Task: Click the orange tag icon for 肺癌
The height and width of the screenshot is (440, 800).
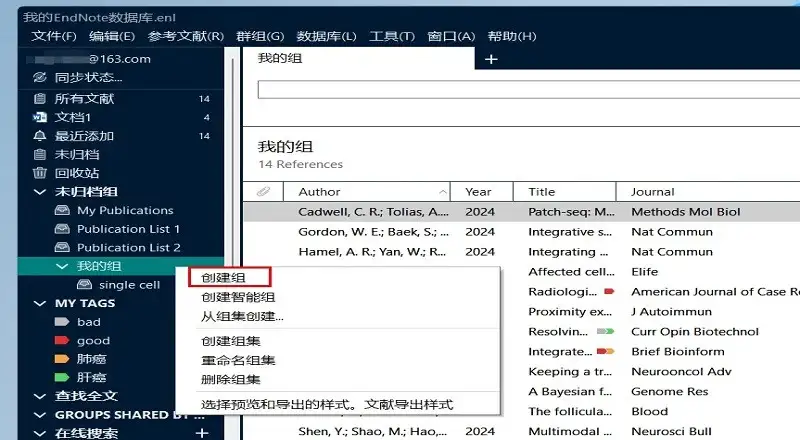Action: pyautogui.click(x=62, y=359)
